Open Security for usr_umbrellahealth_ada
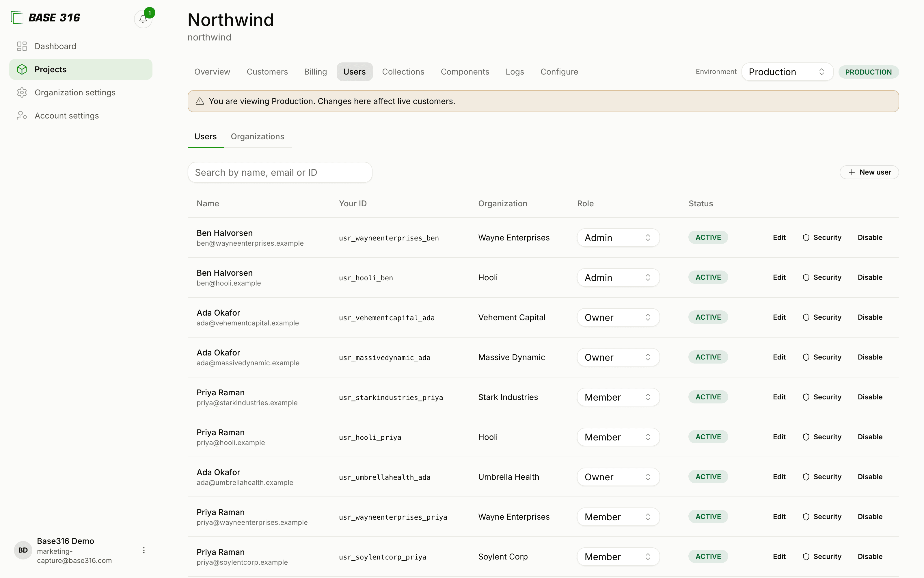The image size is (924, 578). (x=822, y=477)
